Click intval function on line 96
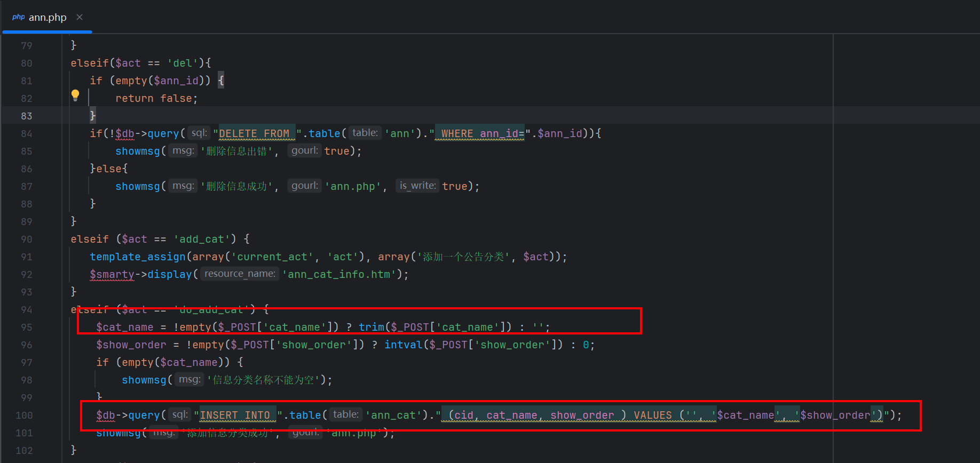 click(404, 345)
